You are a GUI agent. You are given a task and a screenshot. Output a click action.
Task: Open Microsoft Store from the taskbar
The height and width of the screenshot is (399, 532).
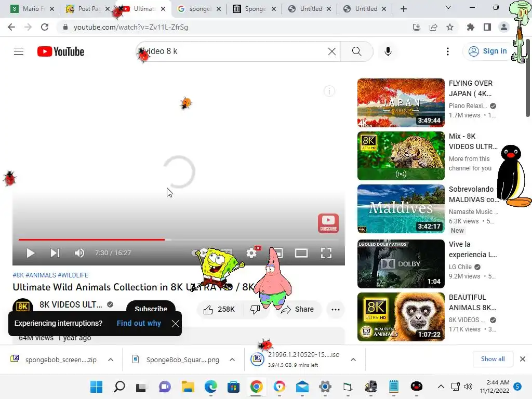[x=233, y=387]
